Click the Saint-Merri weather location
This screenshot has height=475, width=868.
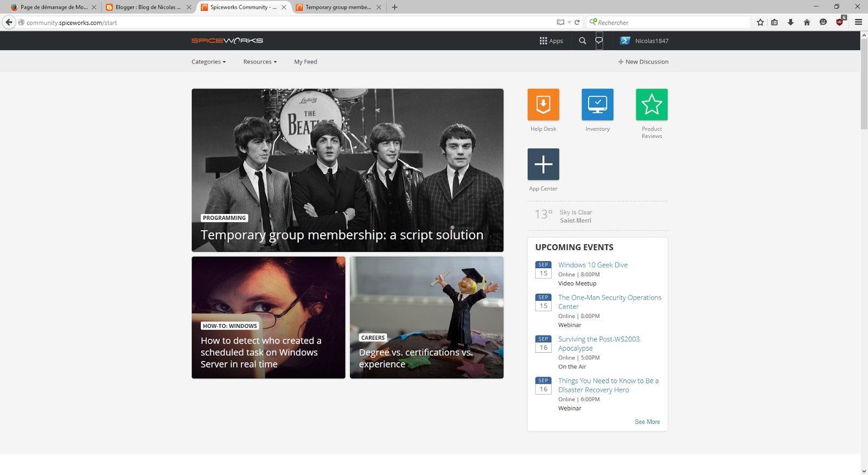576,220
